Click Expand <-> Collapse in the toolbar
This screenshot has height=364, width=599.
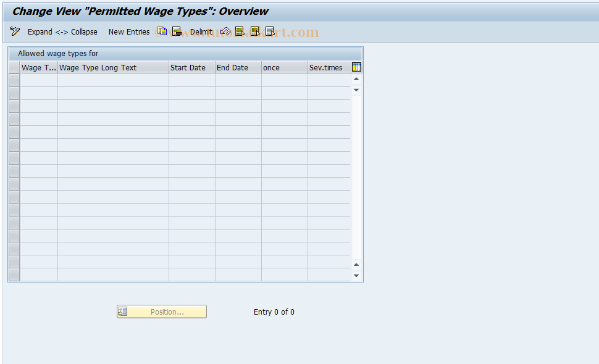[62, 32]
